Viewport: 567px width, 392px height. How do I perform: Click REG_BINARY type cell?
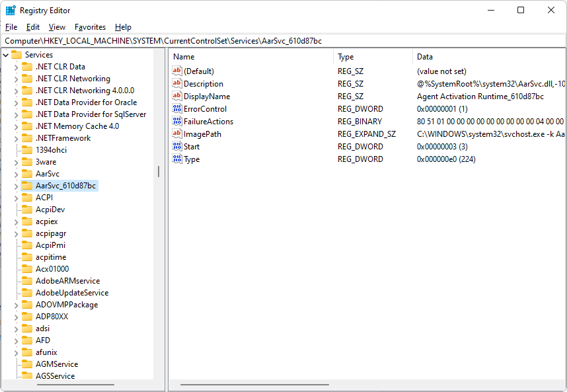pyautogui.click(x=359, y=122)
